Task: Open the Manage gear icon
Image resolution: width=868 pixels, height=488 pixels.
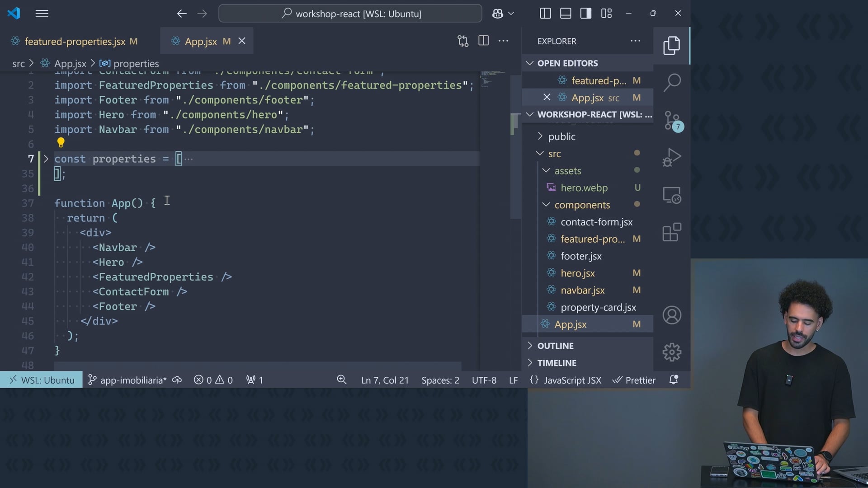Action: [x=672, y=352]
